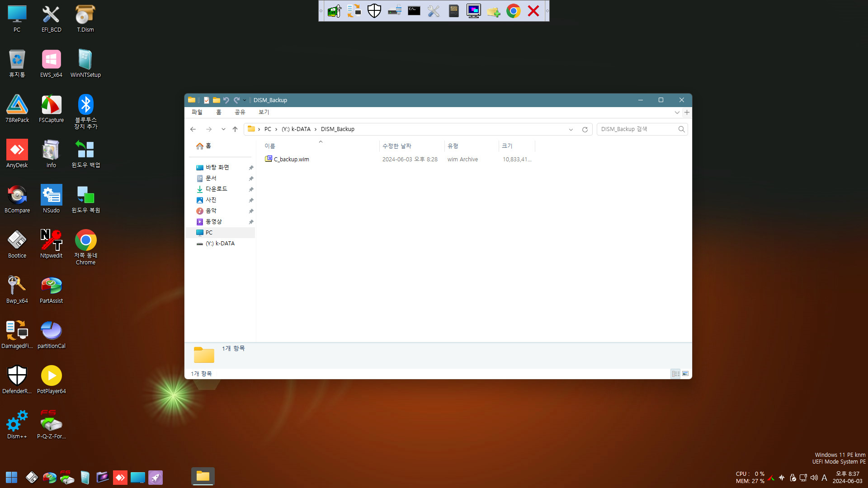Open the T.Dism desktop icon
This screenshot has width=868, height=488.
click(85, 19)
